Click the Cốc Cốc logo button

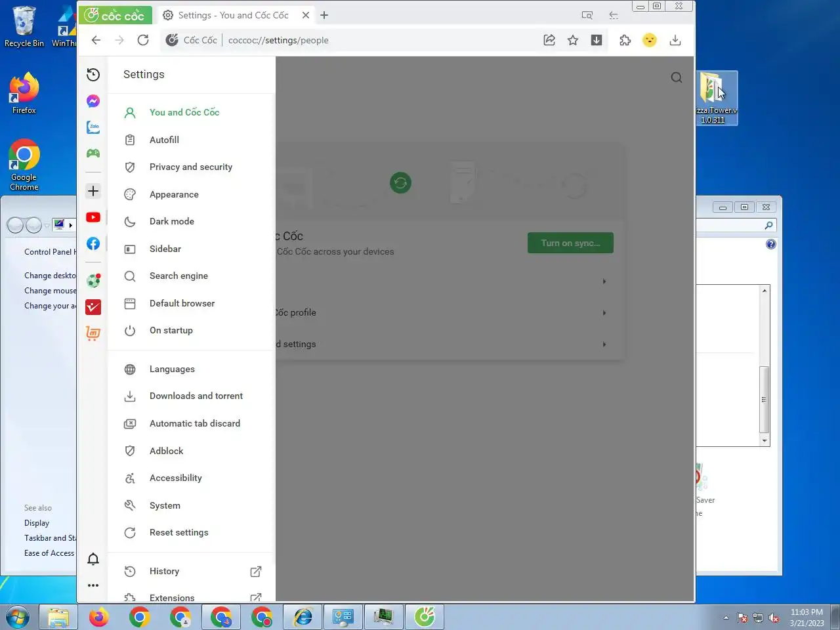pyautogui.click(x=115, y=15)
